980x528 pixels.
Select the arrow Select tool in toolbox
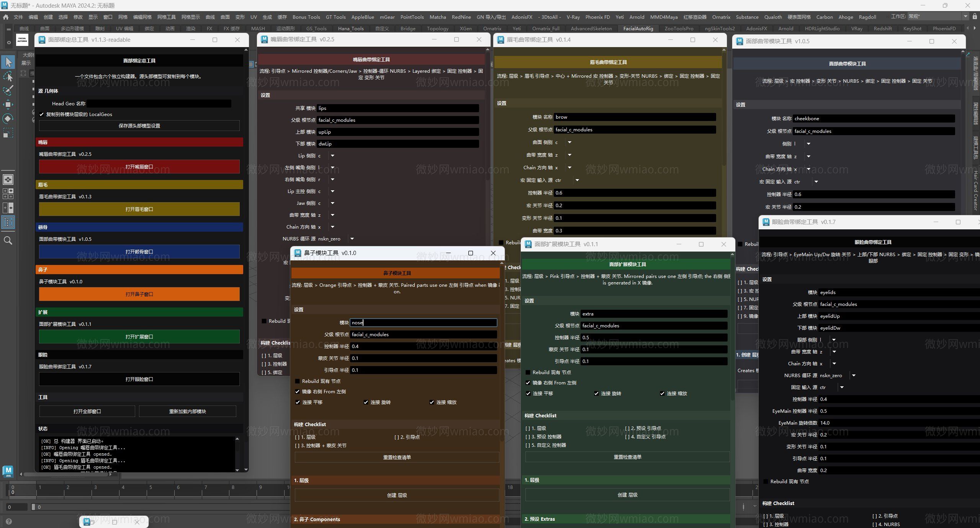[x=8, y=62]
